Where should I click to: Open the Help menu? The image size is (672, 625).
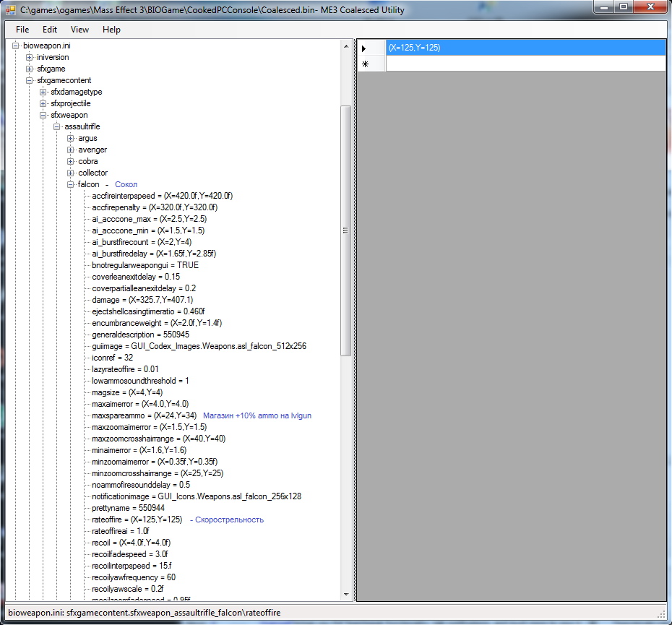click(x=111, y=30)
